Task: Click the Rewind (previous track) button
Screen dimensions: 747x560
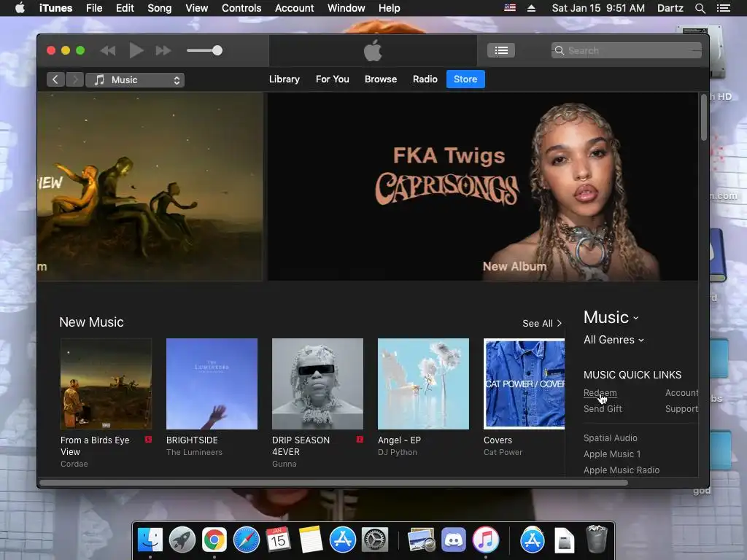Action: click(x=108, y=50)
